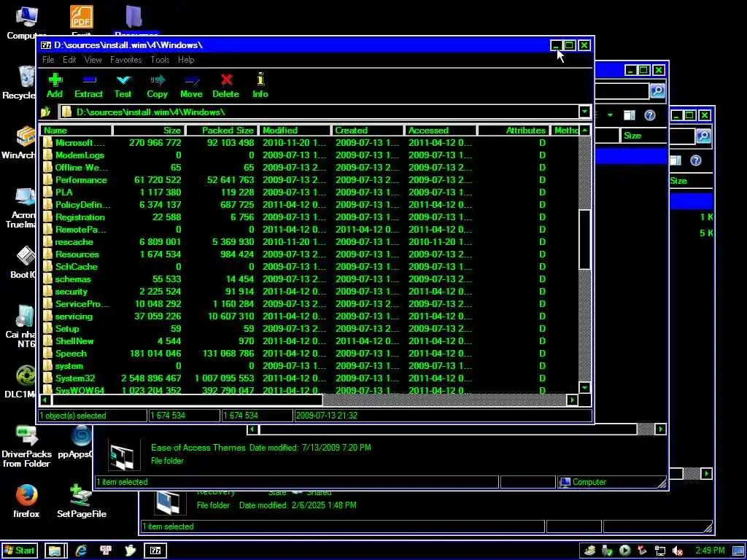Open the Edit menu
The width and height of the screenshot is (747, 560).
tap(69, 60)
